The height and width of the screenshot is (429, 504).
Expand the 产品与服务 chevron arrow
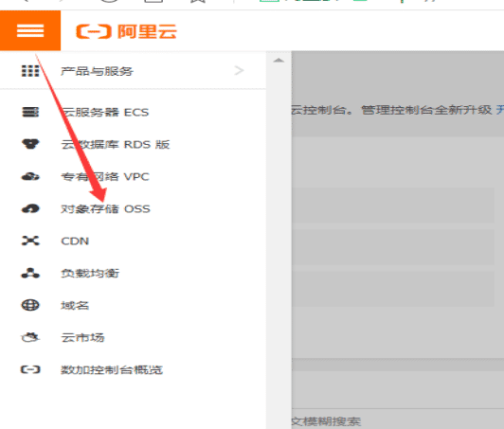click(x=239, y=70)
